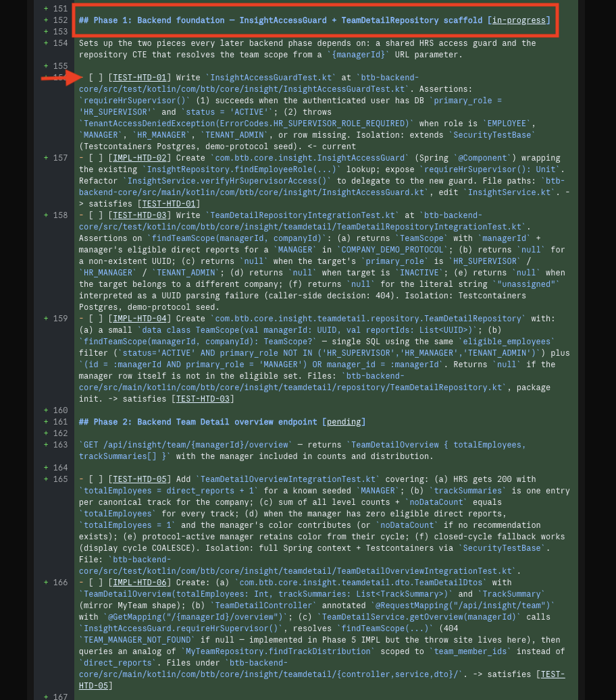Click line number 160 in the gutter
This screenshot has width=616, height=700.
(60, 410)
